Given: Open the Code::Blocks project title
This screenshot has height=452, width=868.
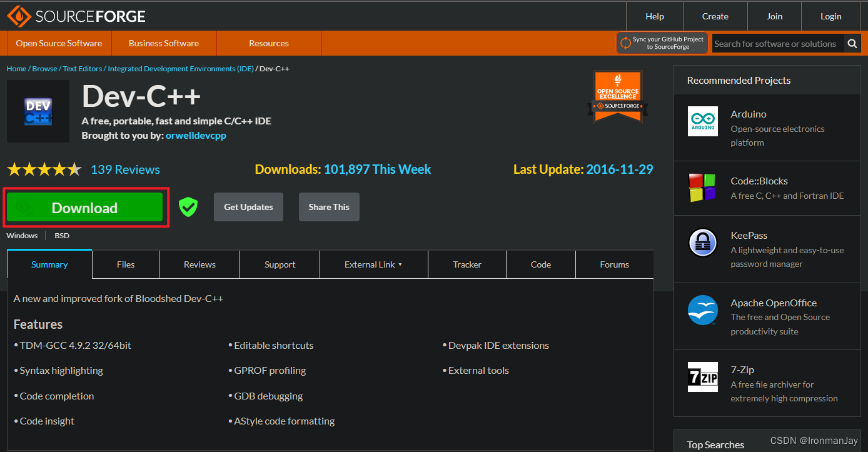Looking at the screenshot, I should pyautogui.click(x=759, y=181).
